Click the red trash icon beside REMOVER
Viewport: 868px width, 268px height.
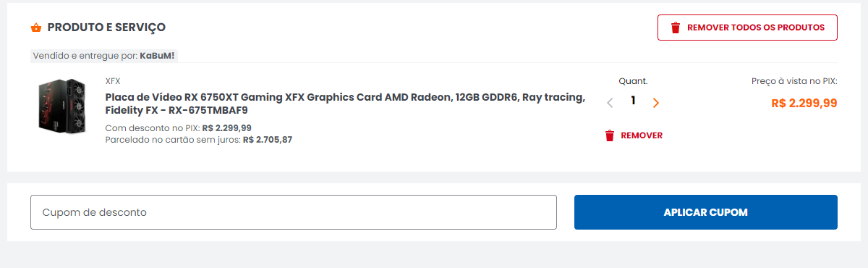tap(610, 135)
